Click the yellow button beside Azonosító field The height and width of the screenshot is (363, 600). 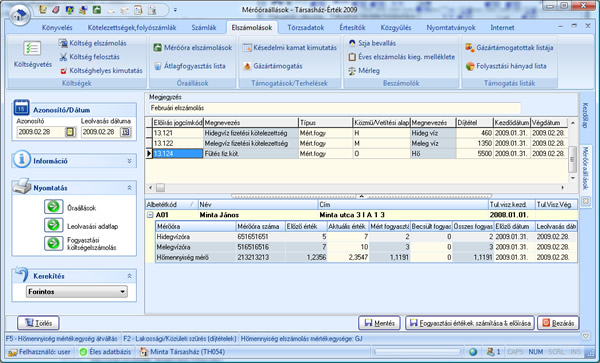click(x=70, y=132)
